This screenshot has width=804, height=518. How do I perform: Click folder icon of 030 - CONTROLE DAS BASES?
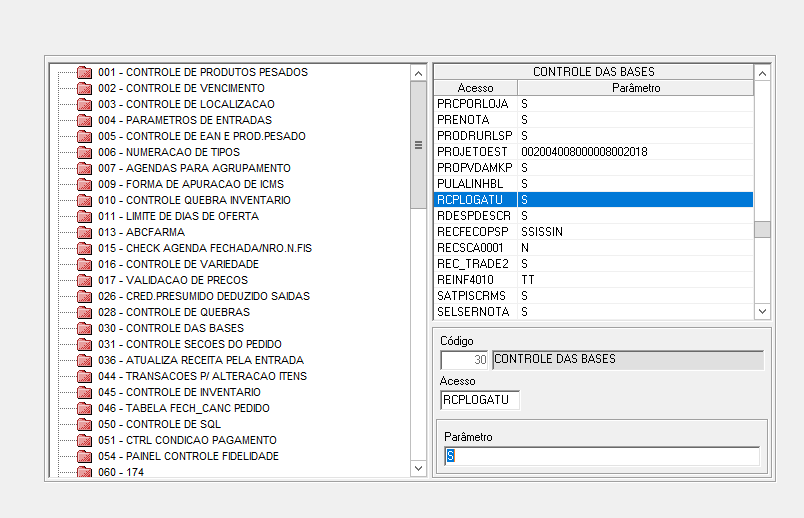pos(84,328)
